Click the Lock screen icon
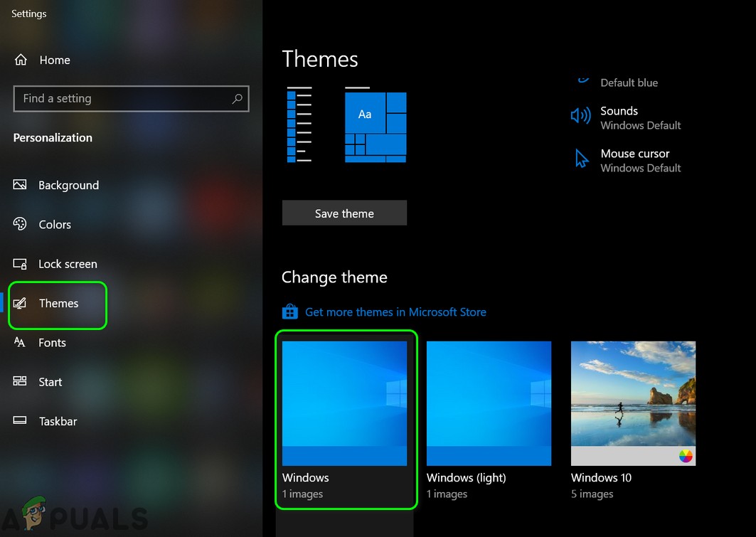756x537 pixels. click(20, 264)
